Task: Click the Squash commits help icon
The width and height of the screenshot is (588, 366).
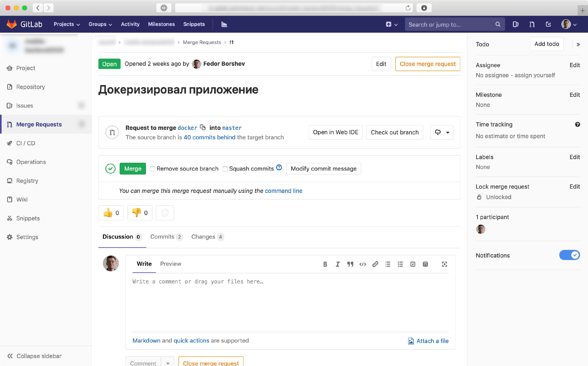Action: click(x=279, y=168)
